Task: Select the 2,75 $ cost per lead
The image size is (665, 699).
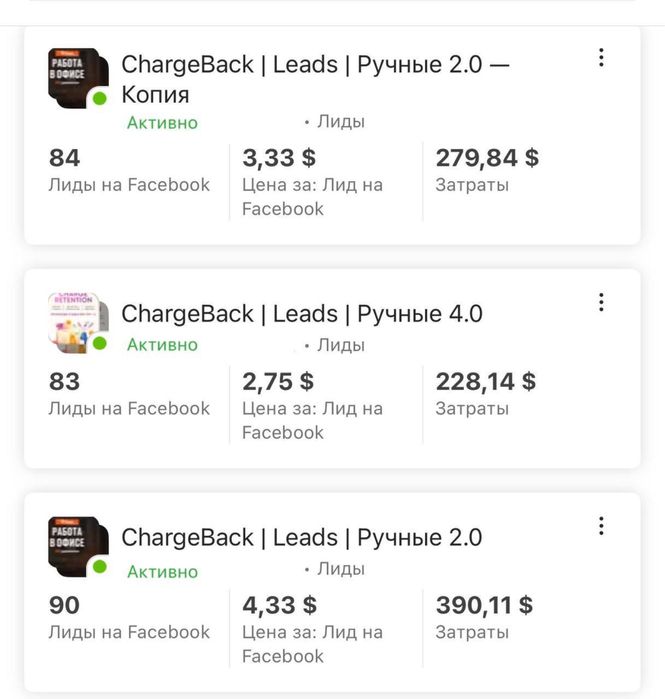Action: (278, 382)
